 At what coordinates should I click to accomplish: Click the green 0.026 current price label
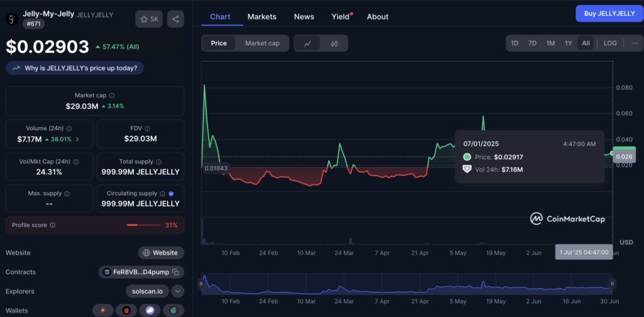point(625,156)
